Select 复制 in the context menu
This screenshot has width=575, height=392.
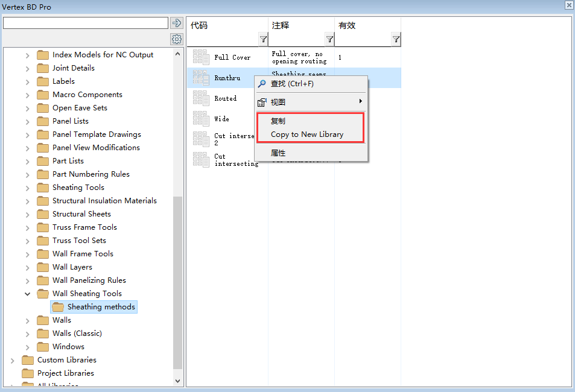(311, 121)
